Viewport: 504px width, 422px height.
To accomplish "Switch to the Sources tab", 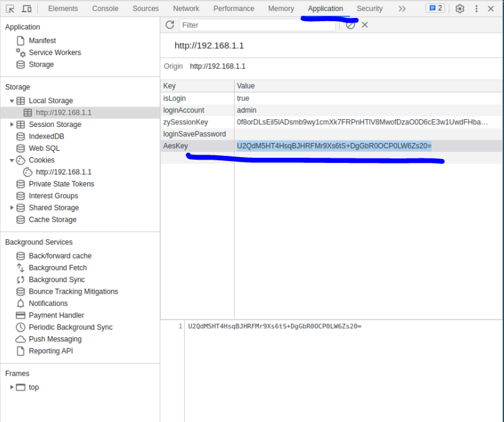I will tap(146, 9).
